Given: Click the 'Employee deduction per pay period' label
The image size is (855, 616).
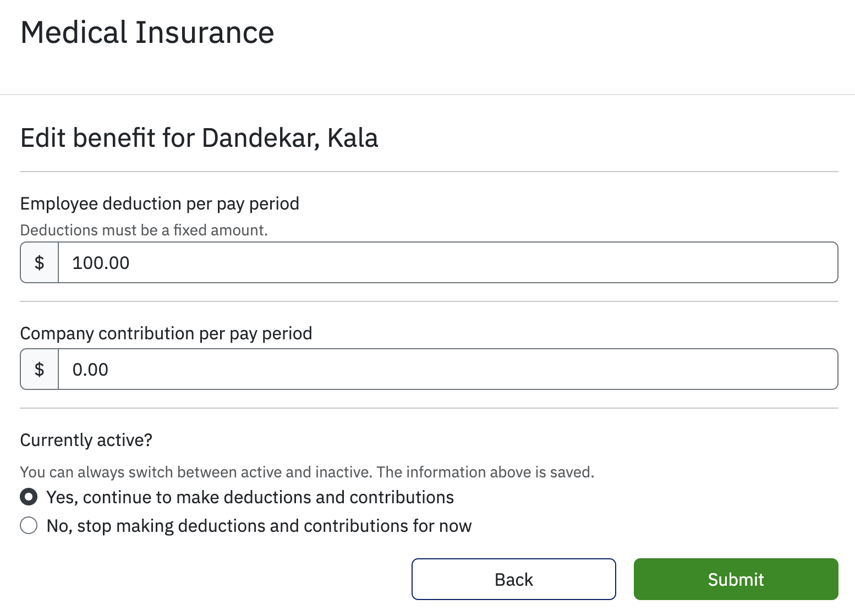Looking at the screenshot, I should [x=160, y=204].
